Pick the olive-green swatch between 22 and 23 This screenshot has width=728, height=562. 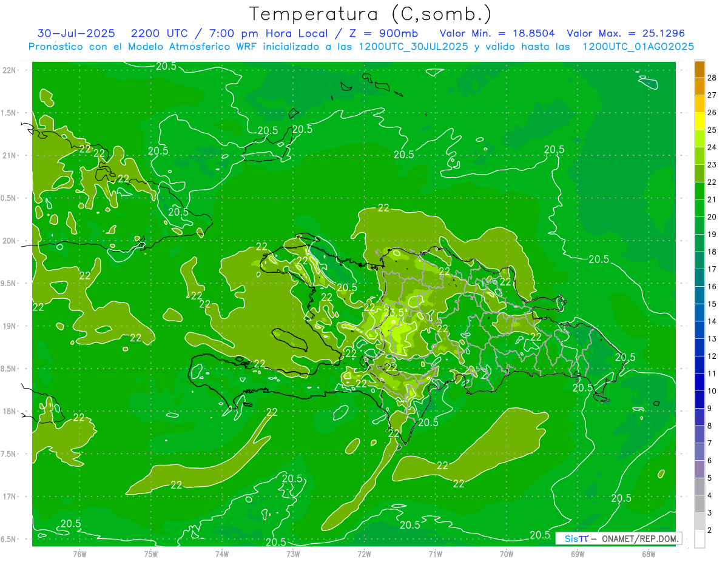(x=700, y=173)
